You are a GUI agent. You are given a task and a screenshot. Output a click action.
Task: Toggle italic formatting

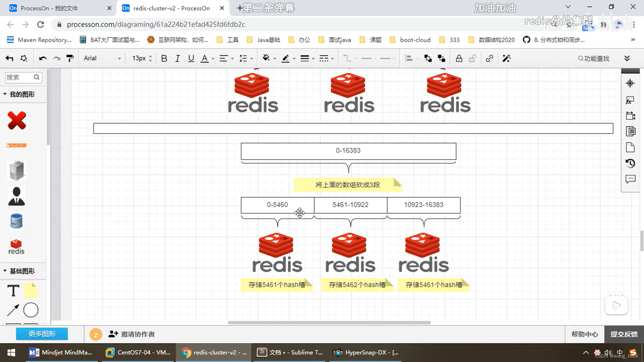point(177,58)
